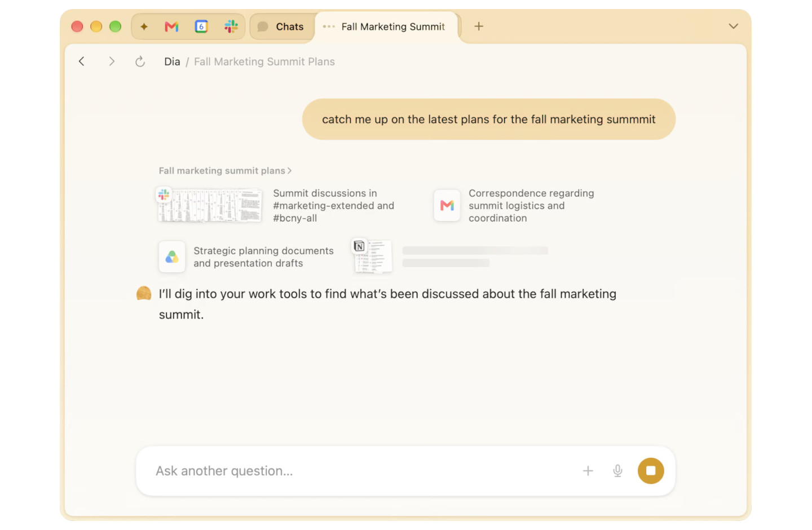Click the Chats tab speech bubble icon
The height and width of the screenshot is (530, 812).
coord(263,26)
